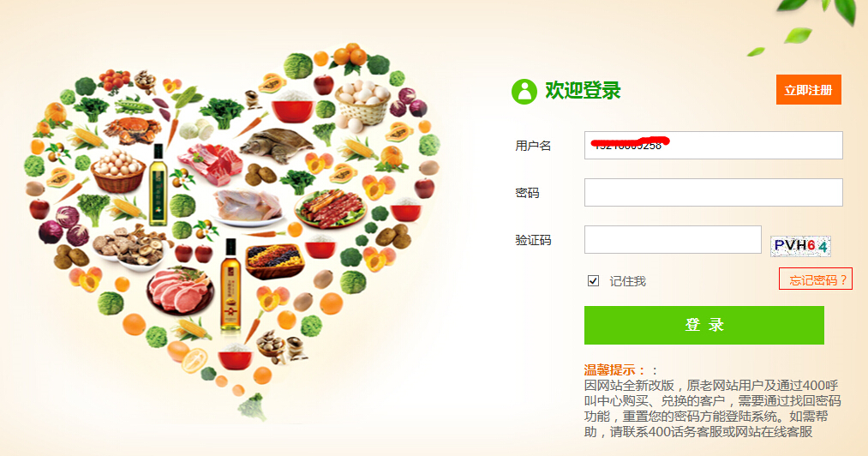Viewport: 868px width, 456px height.
Task: Focus the 密码 input field
Action: point(714,192)
